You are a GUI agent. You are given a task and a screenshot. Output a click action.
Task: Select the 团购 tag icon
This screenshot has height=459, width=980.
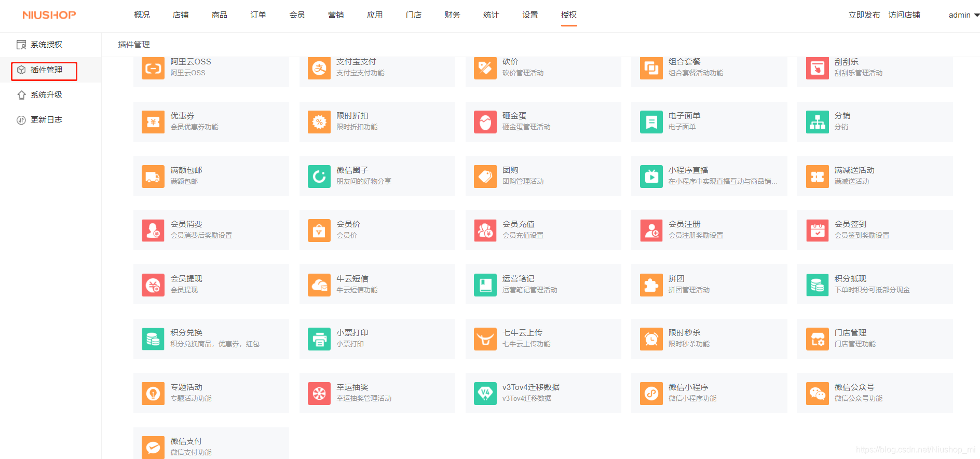pyautogui.click(x=485, y=177)
